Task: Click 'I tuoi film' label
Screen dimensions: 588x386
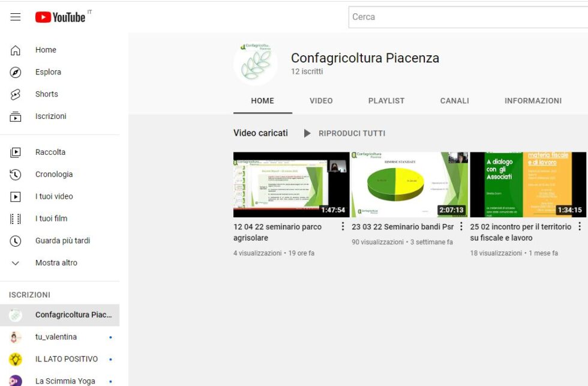Action: click(52, 219)
